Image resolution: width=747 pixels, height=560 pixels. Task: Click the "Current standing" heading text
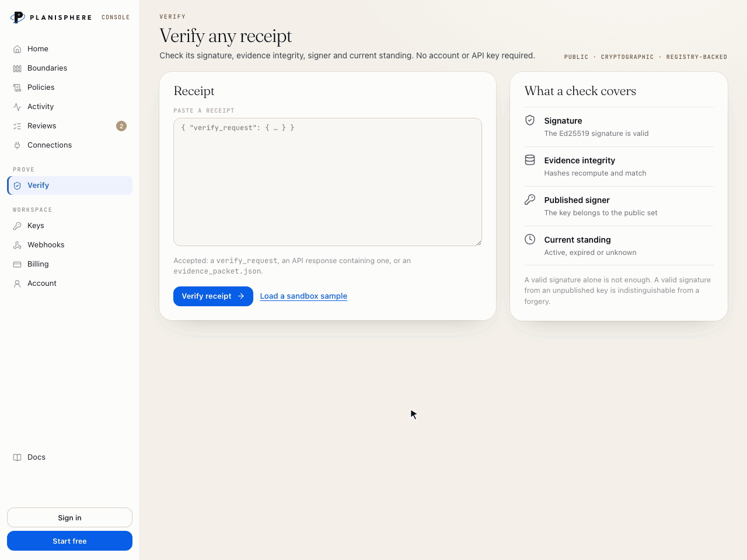[x=577, y=240]
